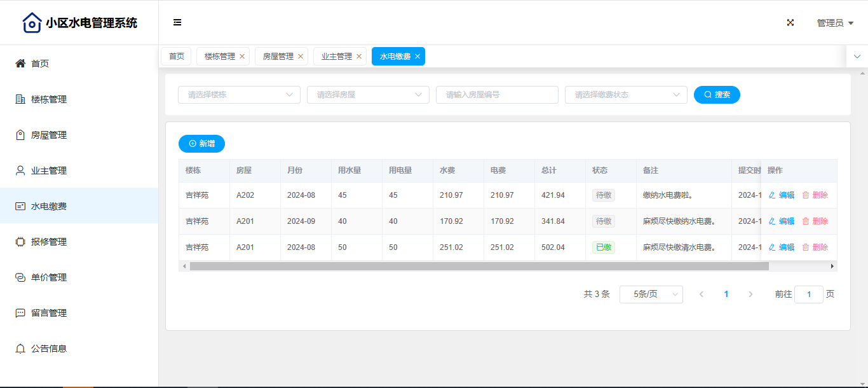Click the fullscreen toggle icon in header
Image resolution: width=868 pixels, height=388 pixels.
790,22
